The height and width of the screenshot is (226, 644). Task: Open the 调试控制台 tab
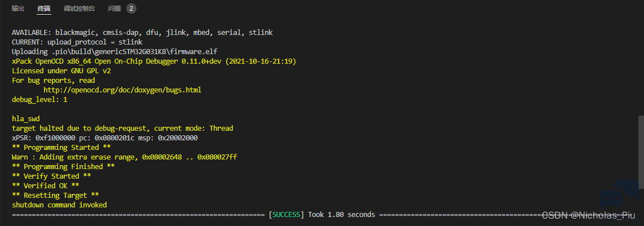click(80, 8)
